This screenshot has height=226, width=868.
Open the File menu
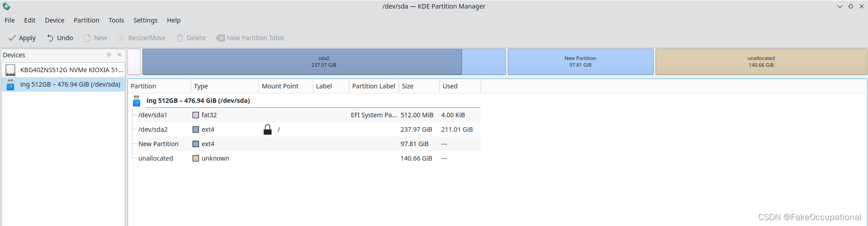[x=9, y=20]
